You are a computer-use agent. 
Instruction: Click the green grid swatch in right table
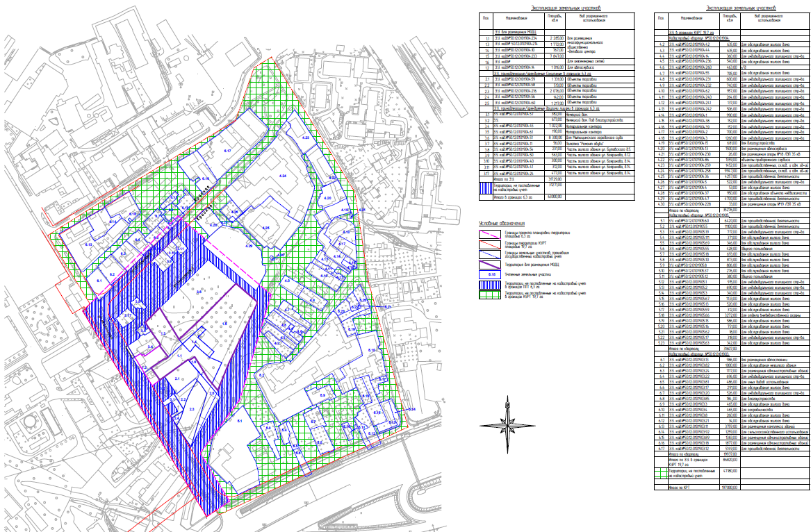[x=660, y=473]
